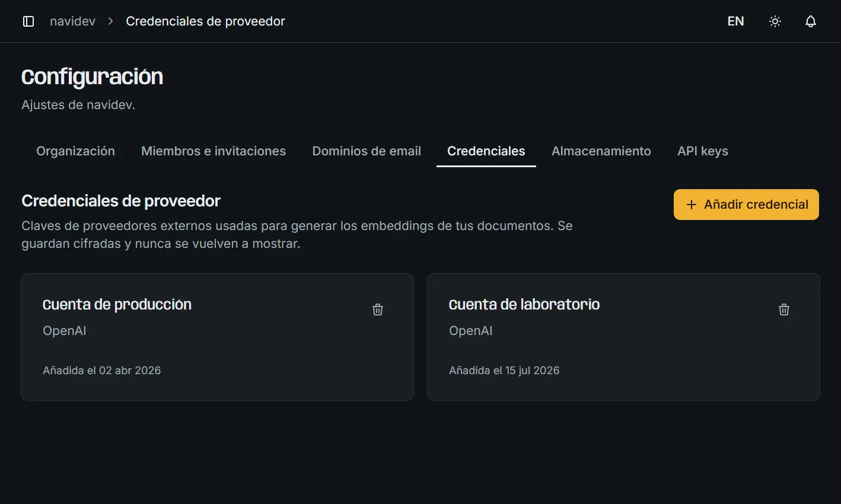This screenshot has width=841, height=504.
Task: Click the 'Añadida el 02 abr 2026' text
Action: point(101,371)
